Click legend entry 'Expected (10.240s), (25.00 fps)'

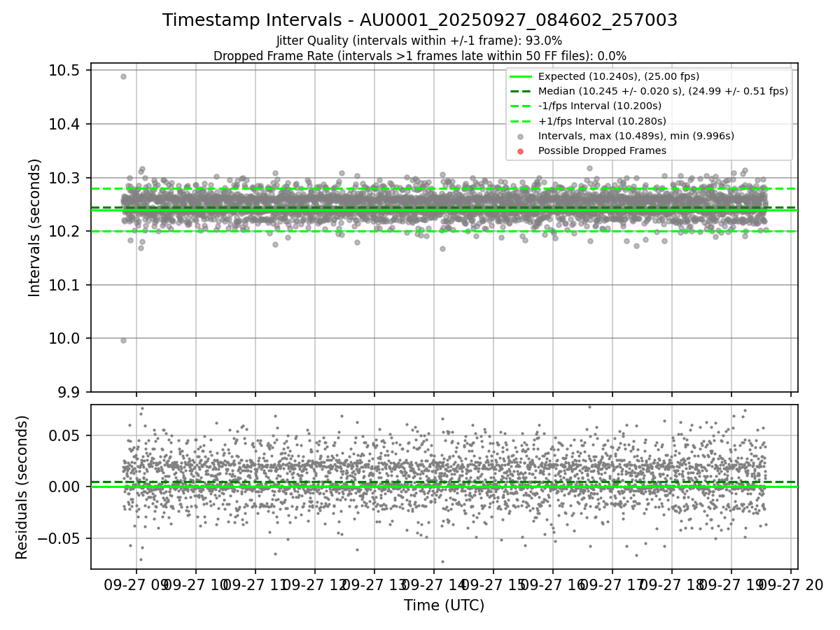click(618, 76)
